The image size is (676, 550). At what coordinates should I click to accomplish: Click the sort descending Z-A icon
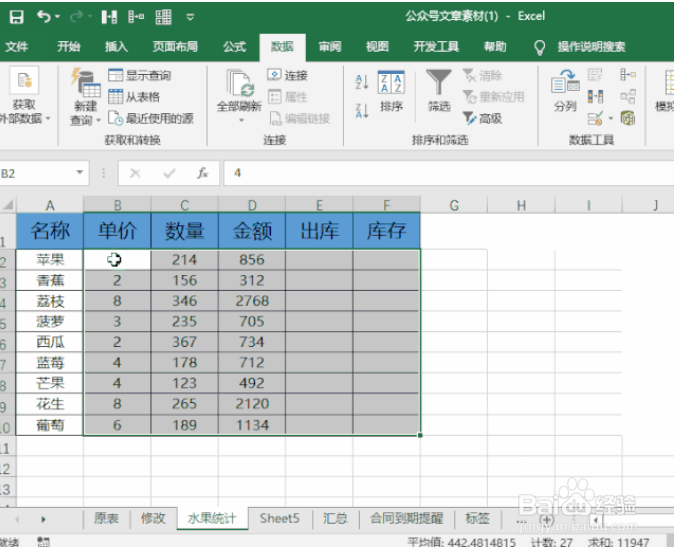(x=362, y=111)
